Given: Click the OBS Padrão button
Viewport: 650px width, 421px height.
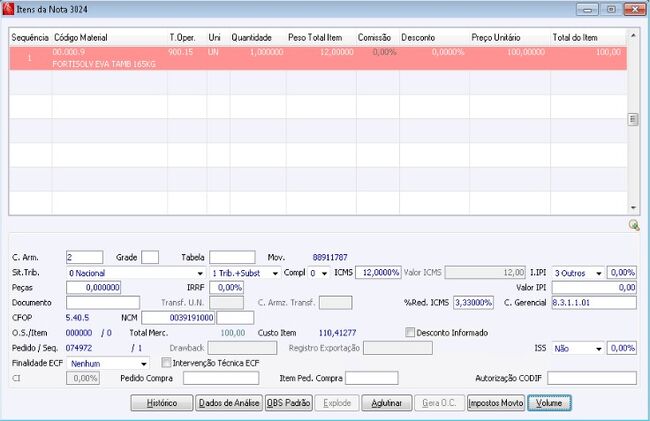Looking at the screenshot, I should point(289,403).
